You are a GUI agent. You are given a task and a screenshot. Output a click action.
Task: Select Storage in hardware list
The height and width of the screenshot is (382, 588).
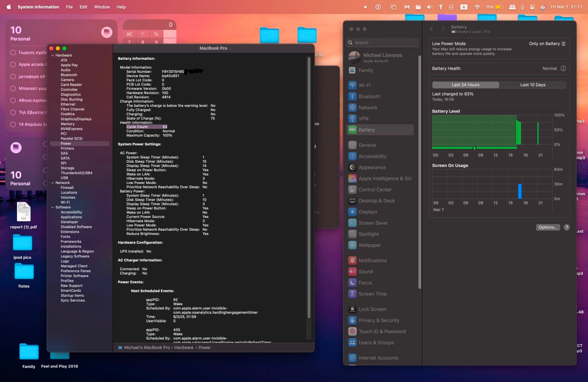pyautogui.click(x=67, y=168)
